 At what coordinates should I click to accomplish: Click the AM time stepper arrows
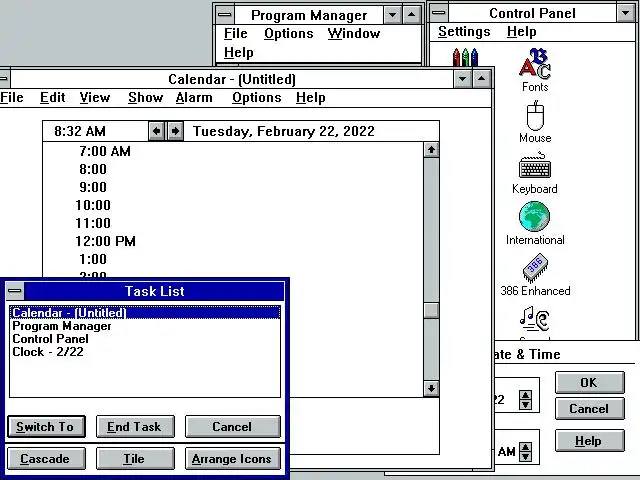525,452
